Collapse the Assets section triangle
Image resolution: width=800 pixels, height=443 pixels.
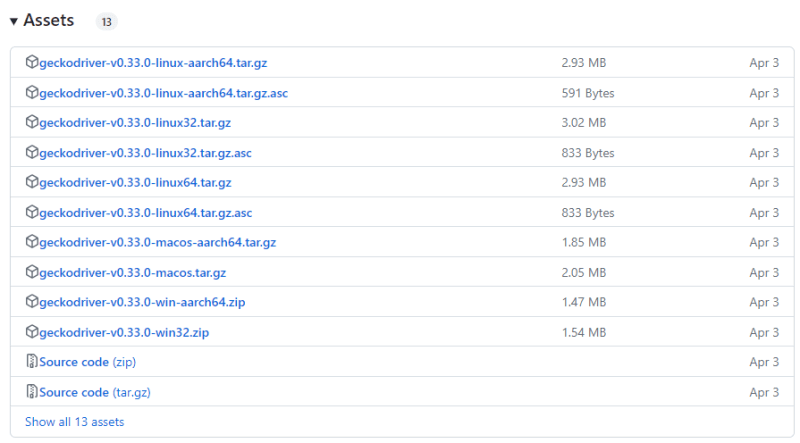(x=14, y=21)
